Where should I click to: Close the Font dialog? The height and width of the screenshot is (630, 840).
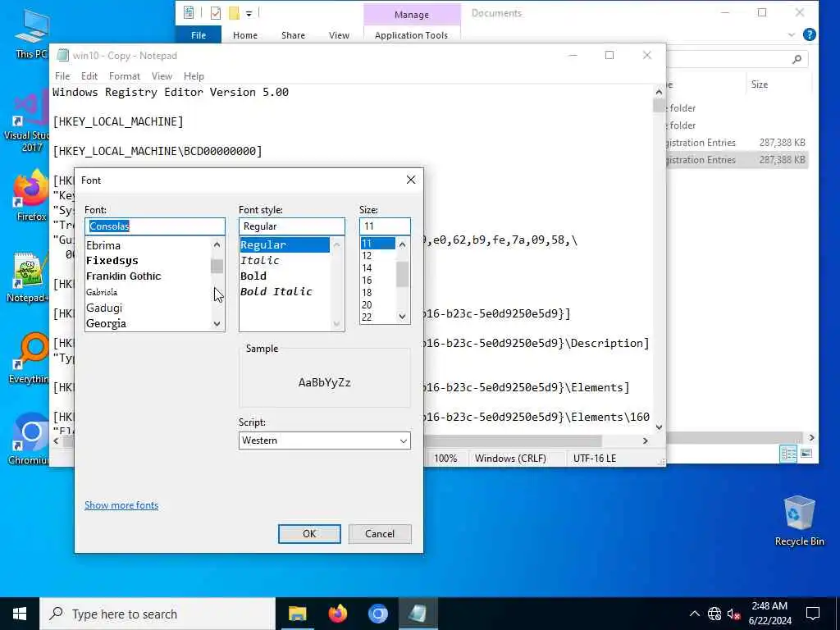click(x=411, y=180)
